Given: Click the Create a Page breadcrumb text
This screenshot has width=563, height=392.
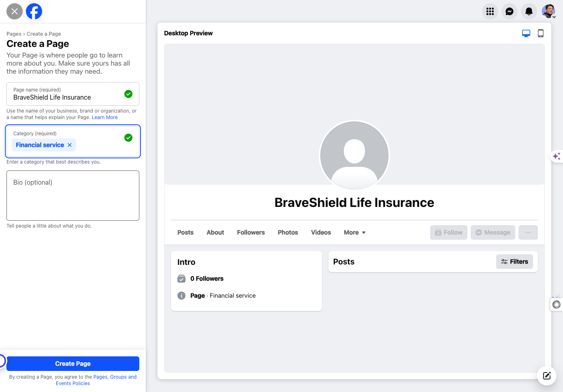Looking at the screenshot, I should tap(44, 34).
